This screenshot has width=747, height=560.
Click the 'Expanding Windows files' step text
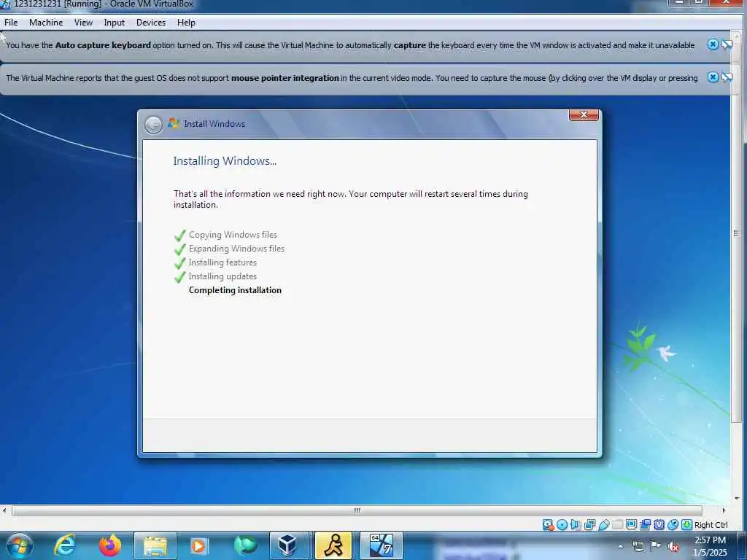(236, 249)
